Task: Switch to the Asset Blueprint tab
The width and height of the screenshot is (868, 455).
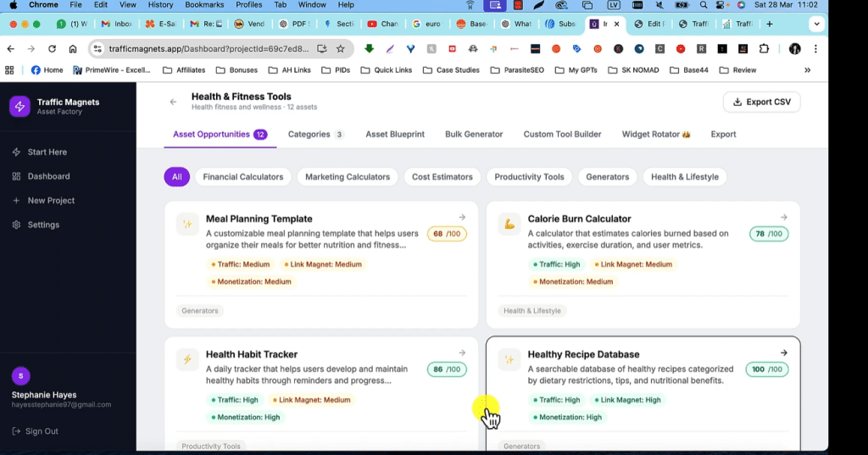Action: (x=394, y=134)
